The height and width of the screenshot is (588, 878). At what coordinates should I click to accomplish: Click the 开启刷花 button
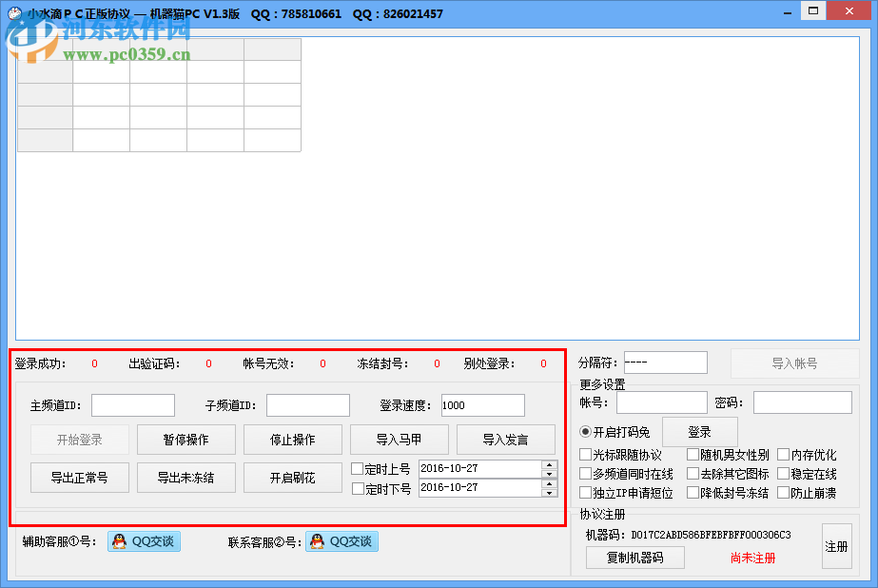click(292, 478)
